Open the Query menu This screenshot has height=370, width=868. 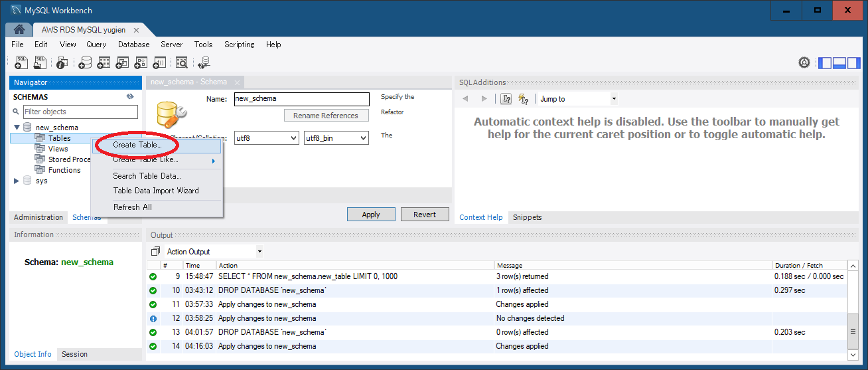click(x=96, y=45)
